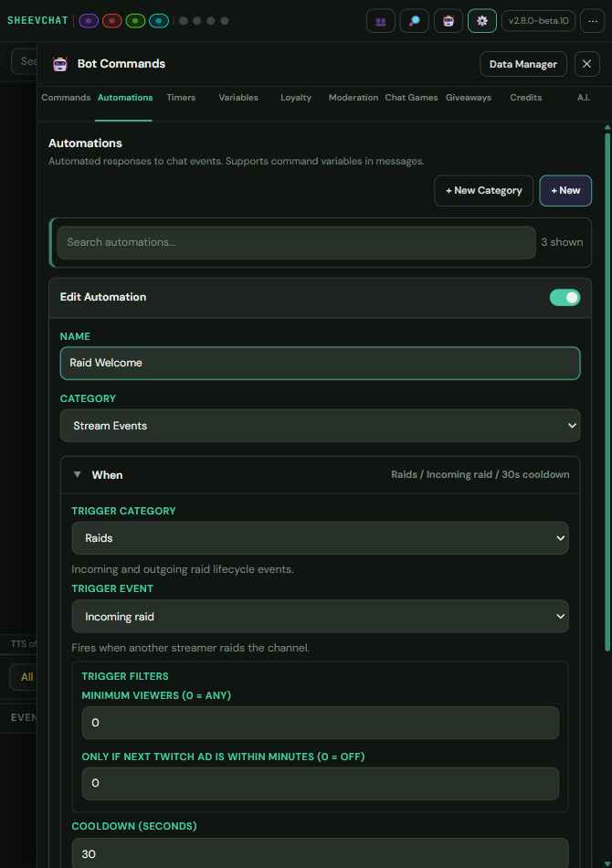
Task: Click the Minimum Viewers input field
Action: 320,723
